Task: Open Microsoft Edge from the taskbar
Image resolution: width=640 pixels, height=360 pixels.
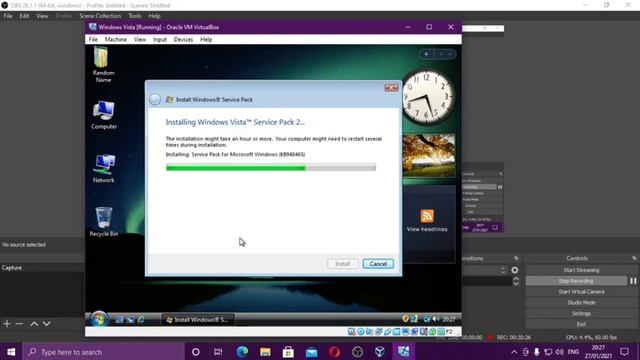Action: (242, 352)
